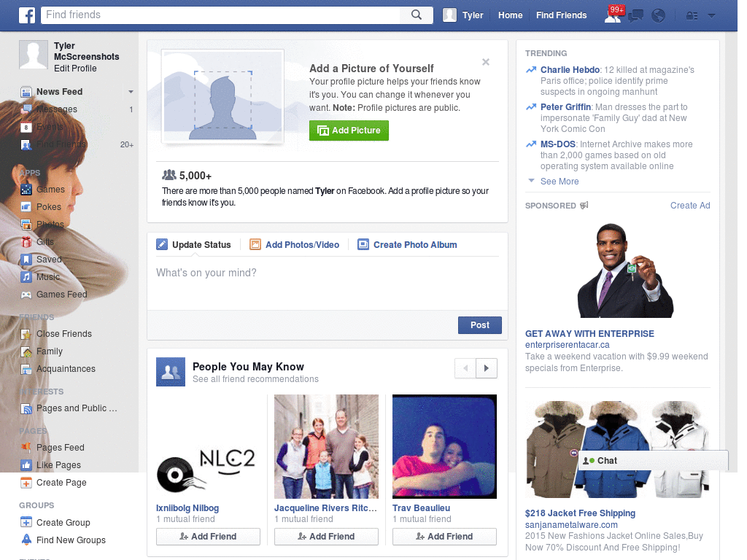Viewport: 747px width, 560px height.
Task: Open privacy shortcuts lock icon
Action: (x=692, y=16)
